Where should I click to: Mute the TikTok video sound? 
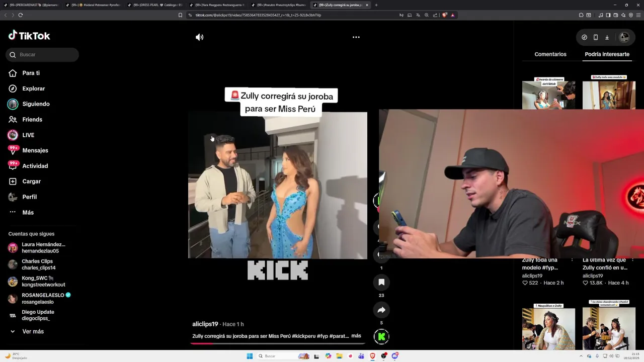click(200, 37)
